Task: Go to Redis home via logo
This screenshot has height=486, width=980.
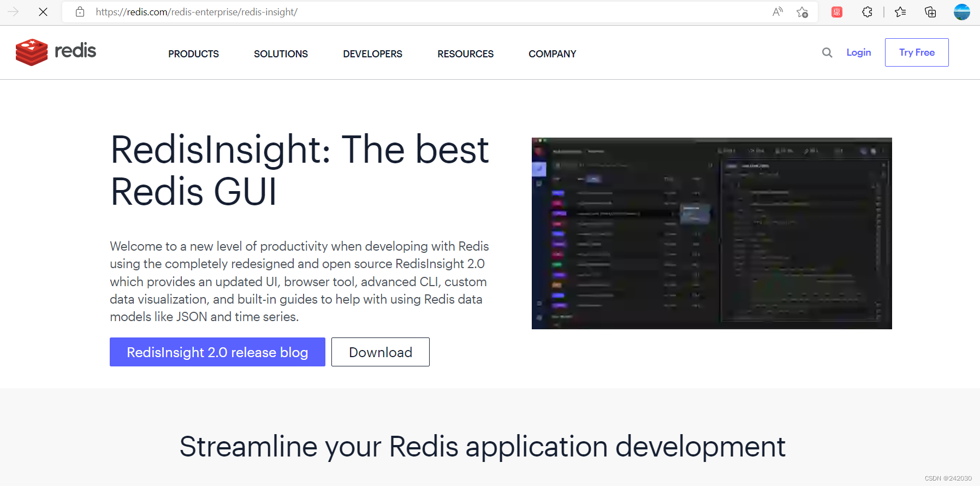Action: tap(56, 52)
